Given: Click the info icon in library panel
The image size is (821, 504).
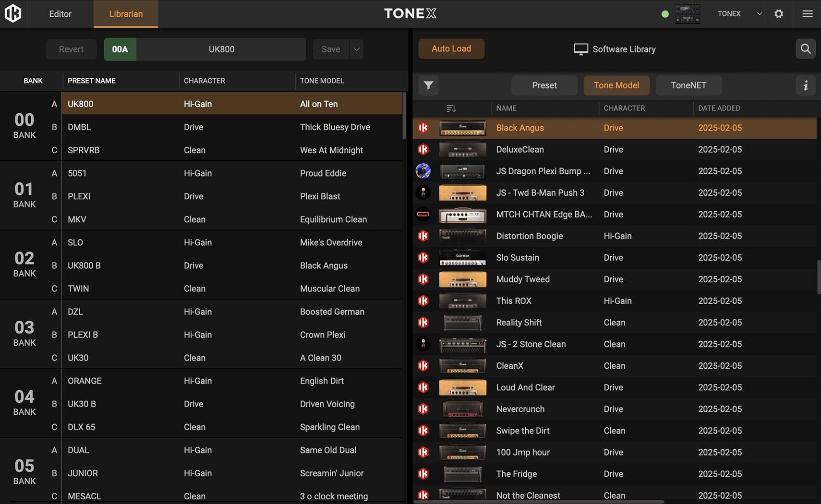Looking at the screenshot, I should pyautogui.click(x=806, y=85).
